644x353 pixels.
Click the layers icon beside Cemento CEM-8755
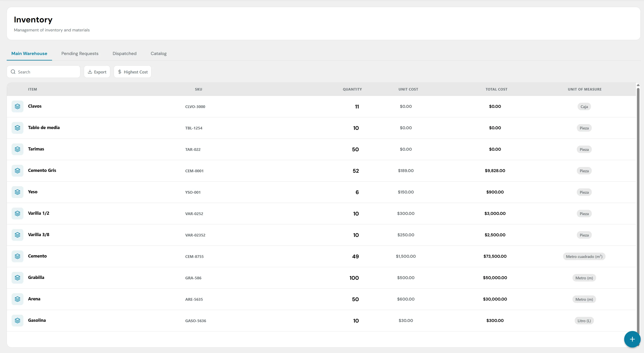17,257
